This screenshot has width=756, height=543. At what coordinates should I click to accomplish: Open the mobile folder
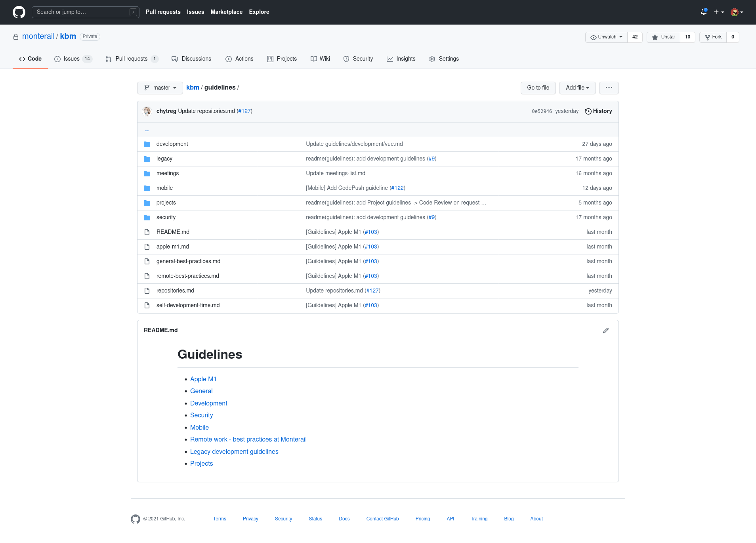[164, 188]
